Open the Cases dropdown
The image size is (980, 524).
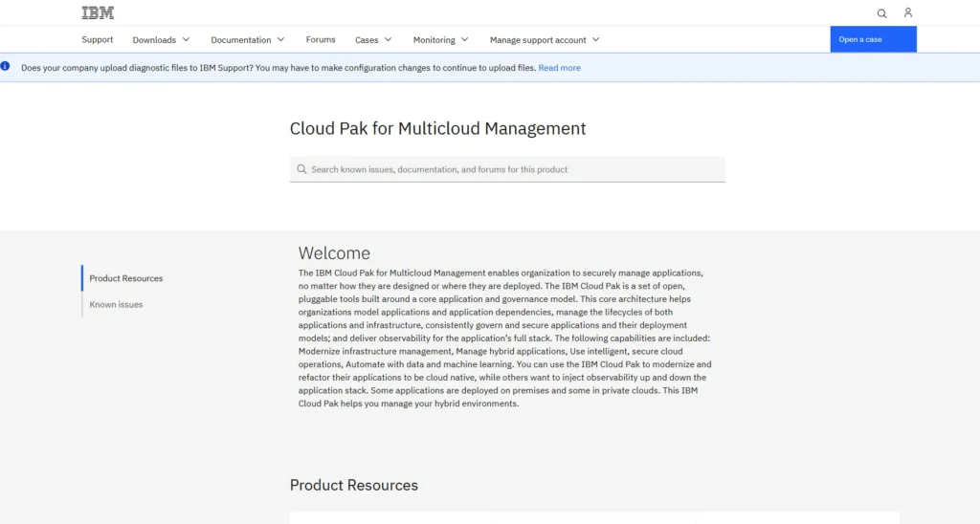[x=372, y=40]
